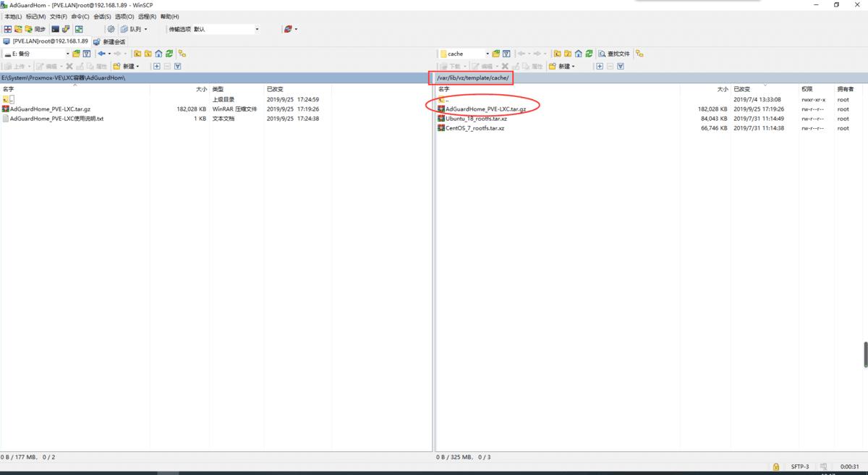Open the terminal console icon in main toolbar

[x=55, y=29]
